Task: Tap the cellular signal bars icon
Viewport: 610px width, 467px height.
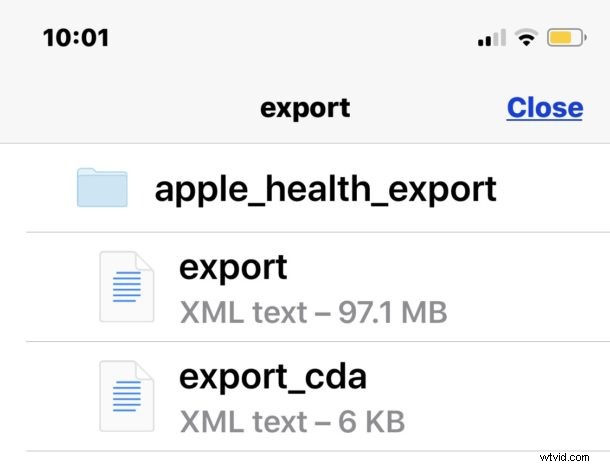Action: [492, 38]
